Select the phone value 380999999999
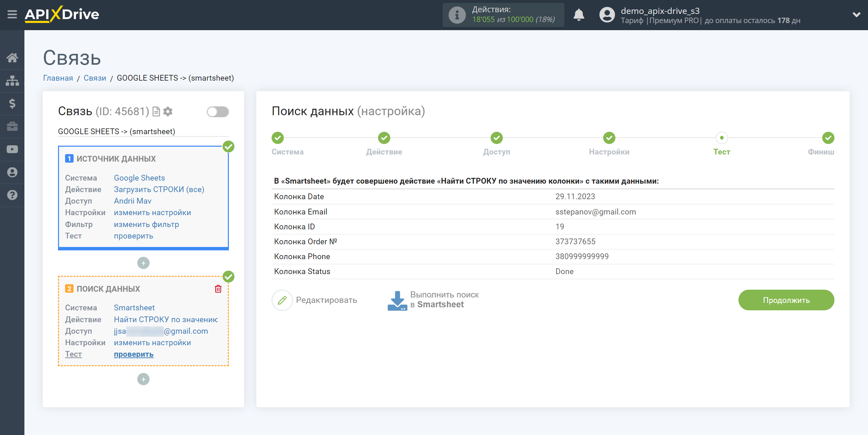 click(x=582, y=256)
